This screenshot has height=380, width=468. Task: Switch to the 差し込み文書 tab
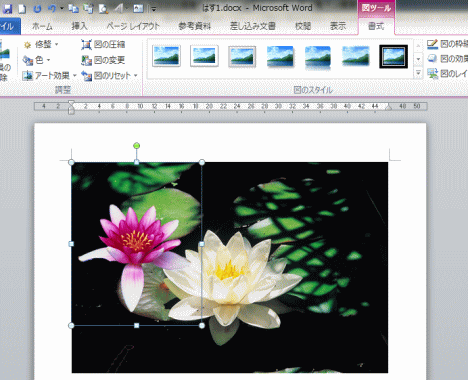click(x=253, y=26)
